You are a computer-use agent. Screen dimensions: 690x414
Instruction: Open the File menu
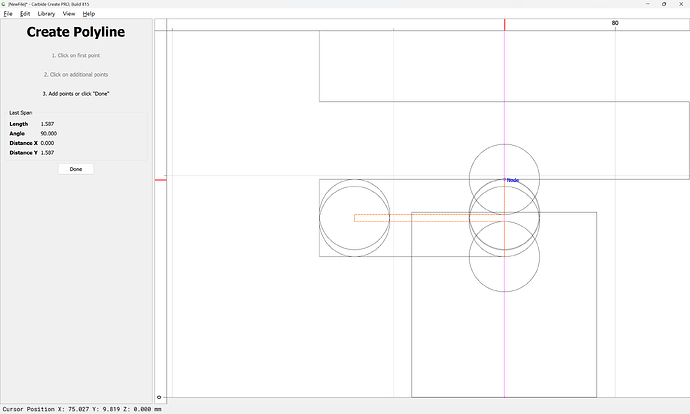(x=8, y=14)
